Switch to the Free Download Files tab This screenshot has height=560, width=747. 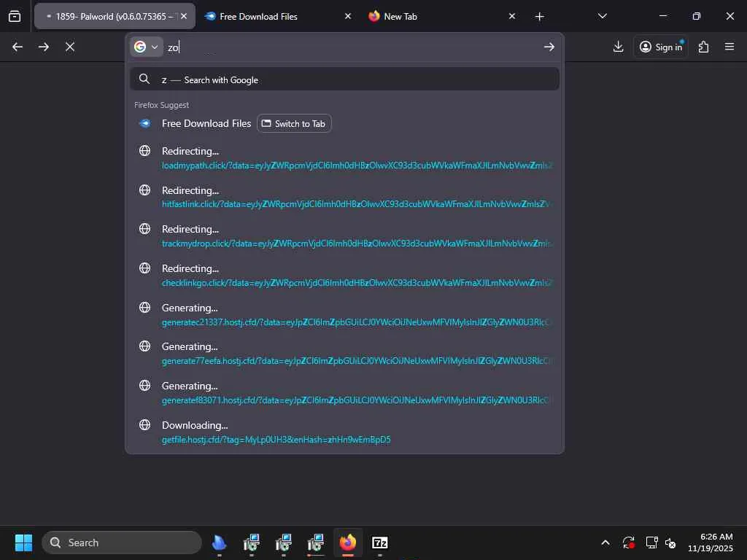[278, 17]
